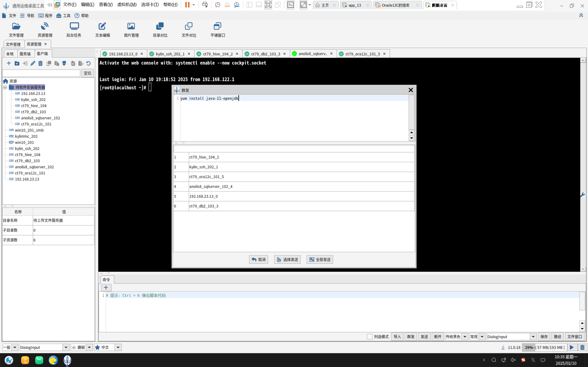Click the plus icon under the 命令 tab
Viewport: 588px width, 367px height.
pyautogui.click(x=106, y=288)
